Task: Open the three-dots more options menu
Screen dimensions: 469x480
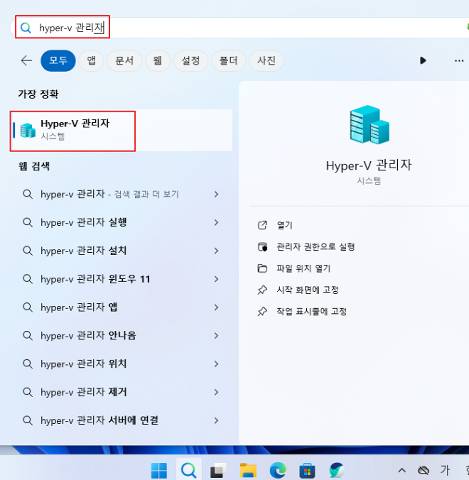Action: (x=459, y=61)
